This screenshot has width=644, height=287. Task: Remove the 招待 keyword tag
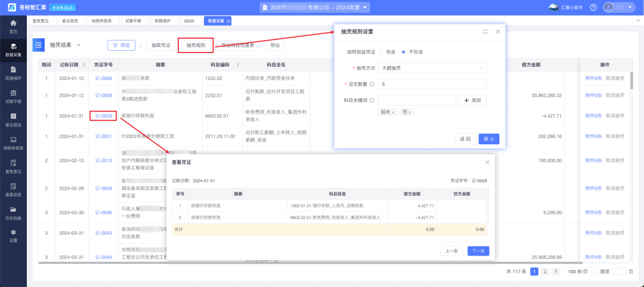(x=392, y=112)
